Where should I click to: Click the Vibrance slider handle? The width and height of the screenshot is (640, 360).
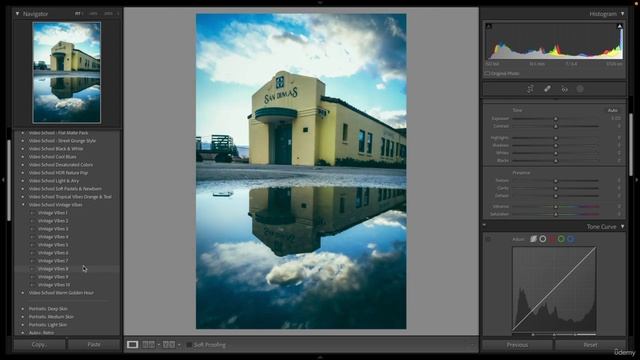coord(556,207)
